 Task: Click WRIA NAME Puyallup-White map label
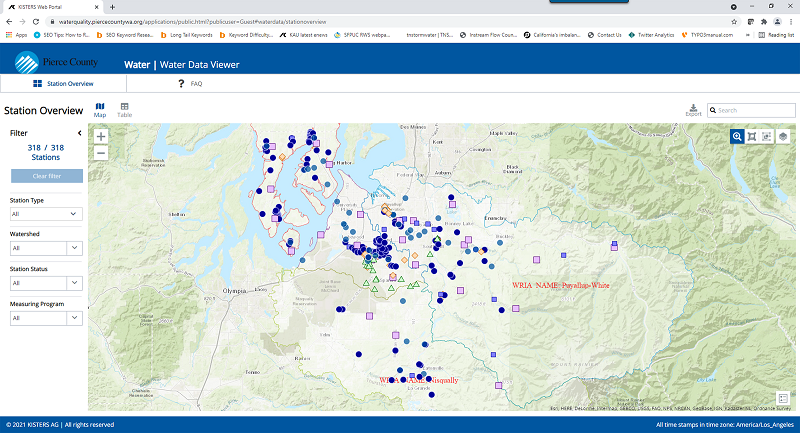point(561,285)
